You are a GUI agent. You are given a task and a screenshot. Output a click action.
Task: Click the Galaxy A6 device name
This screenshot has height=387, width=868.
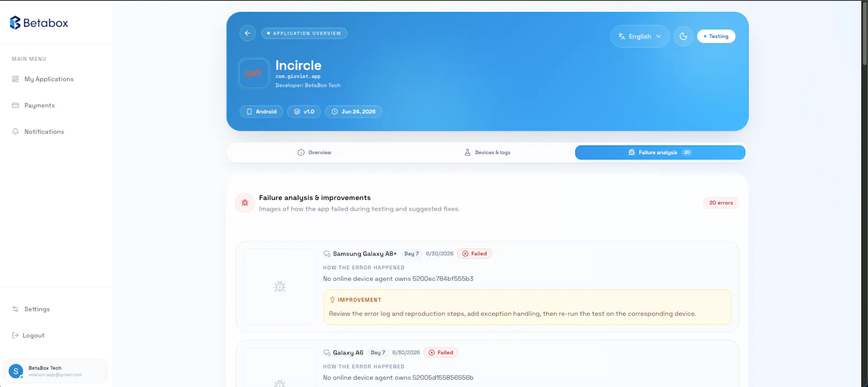[x=348, y=353]
